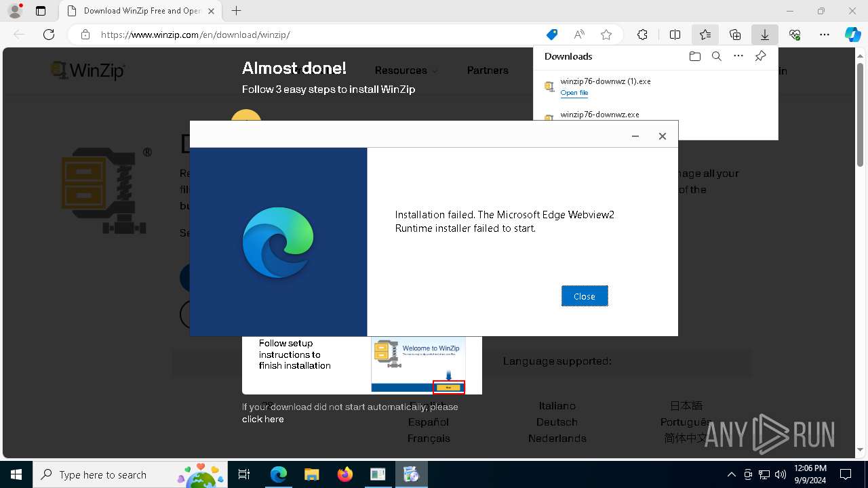Select the 日本語 language link
Screen dimensions: 868x488
point(686,405)
